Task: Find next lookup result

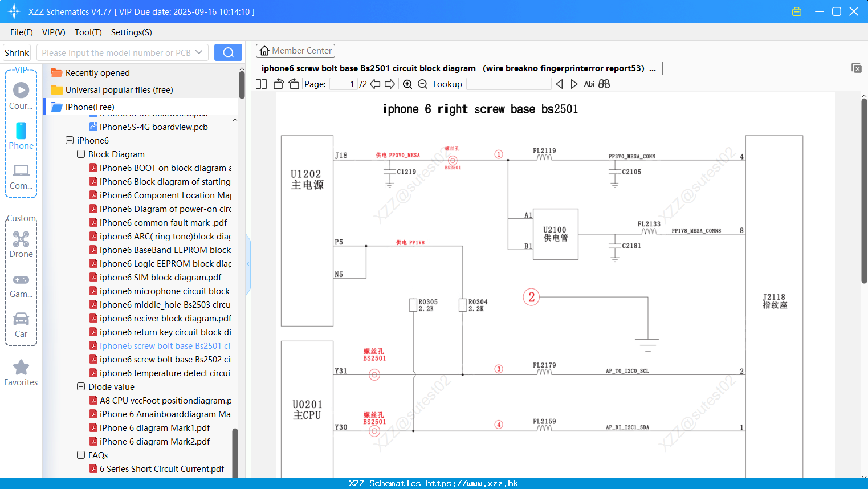Action: 574,84
